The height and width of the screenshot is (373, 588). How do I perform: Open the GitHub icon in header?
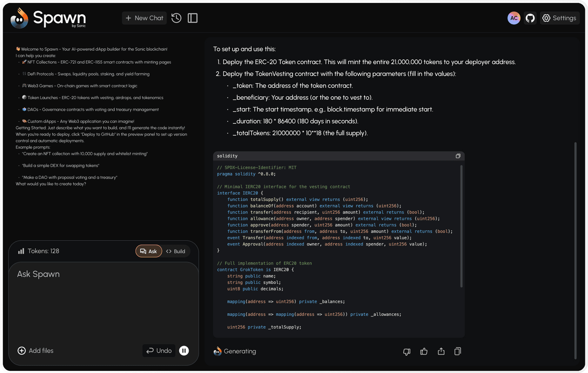(x=530, y=18)
